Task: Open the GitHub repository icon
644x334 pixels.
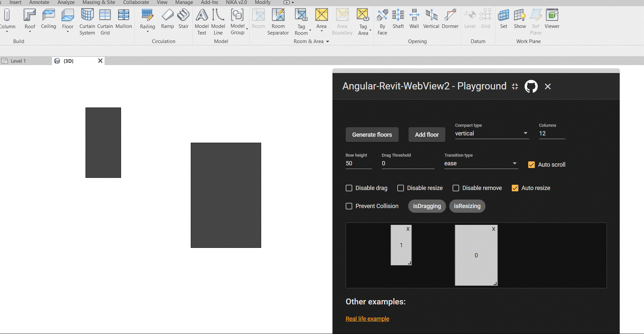Action: pos(531,86)
